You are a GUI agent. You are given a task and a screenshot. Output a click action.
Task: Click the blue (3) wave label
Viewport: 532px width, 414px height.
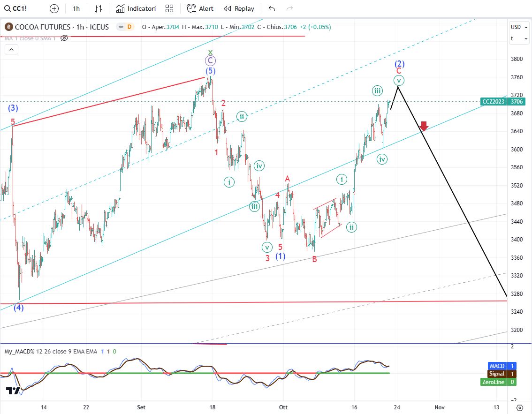pyautogui.click(x=13, y=108)
